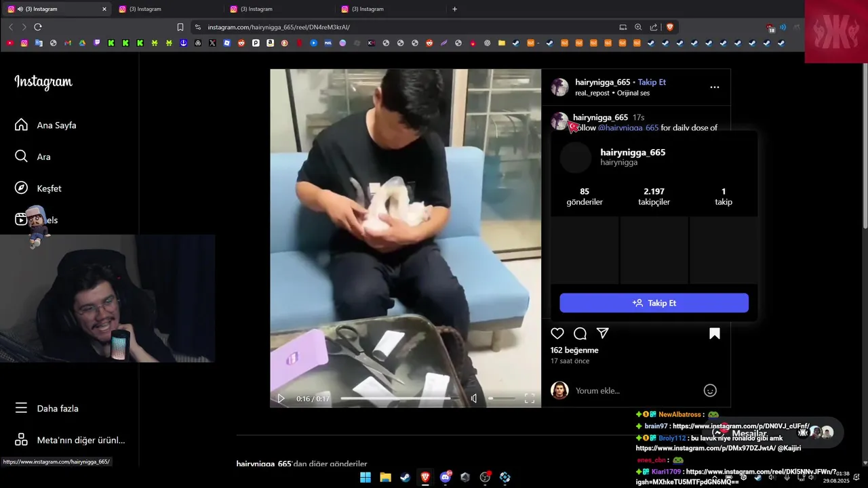Share the reel via paper plane icon
Viewport: 868px width, 488px height.
click(x=603, y=333)
